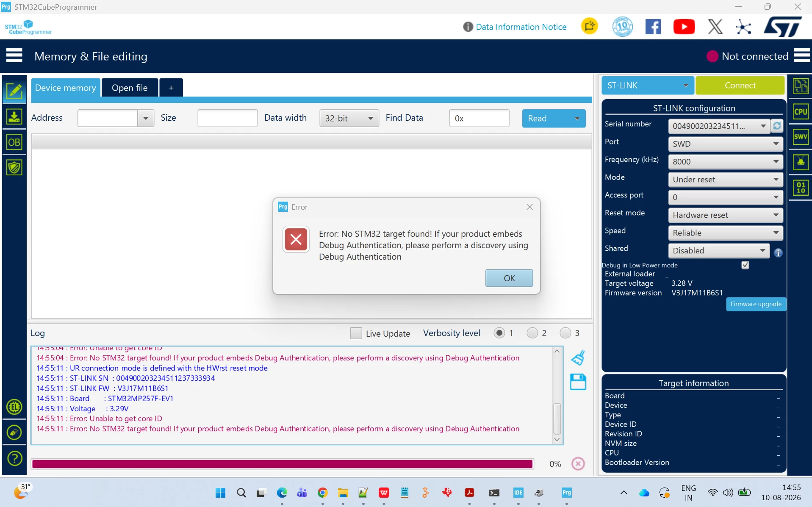
Task: Cancel operation with the X circle icon
Action: pyautogui.click(x=578, y=464)
